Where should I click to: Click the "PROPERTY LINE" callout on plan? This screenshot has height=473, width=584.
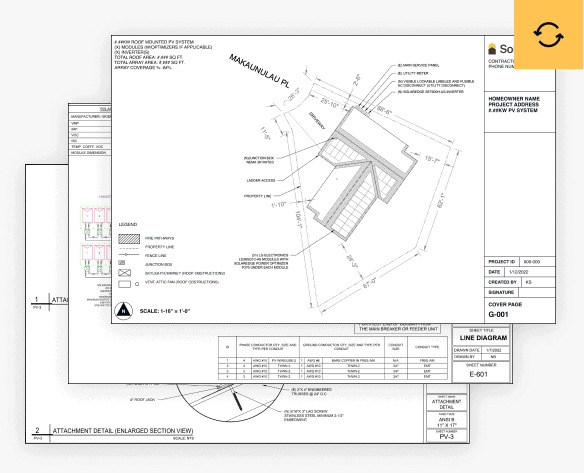[257, 196]
